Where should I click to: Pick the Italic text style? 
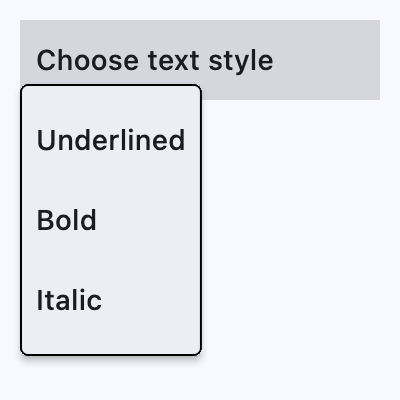(x=111, y=300)
